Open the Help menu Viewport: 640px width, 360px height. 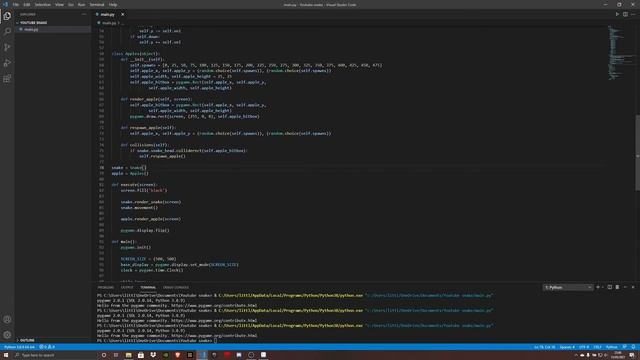(x=113, y=4)
